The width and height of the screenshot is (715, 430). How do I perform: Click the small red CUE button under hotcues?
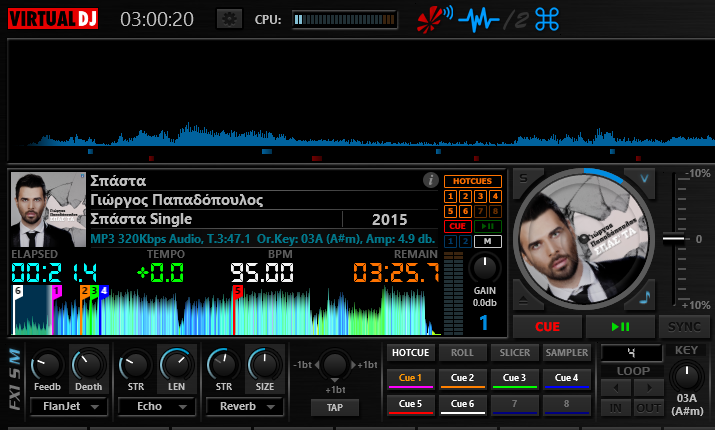click(x=457, y=226)
